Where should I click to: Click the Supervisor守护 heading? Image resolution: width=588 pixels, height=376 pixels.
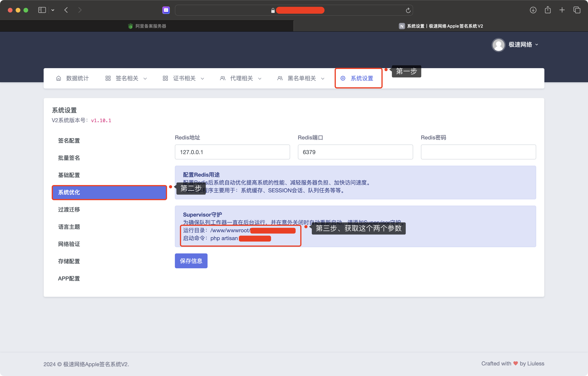202,215
